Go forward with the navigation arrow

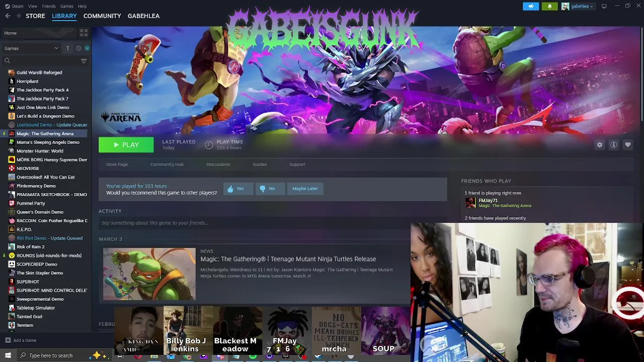pyautogui.click(x=18, y=16)
